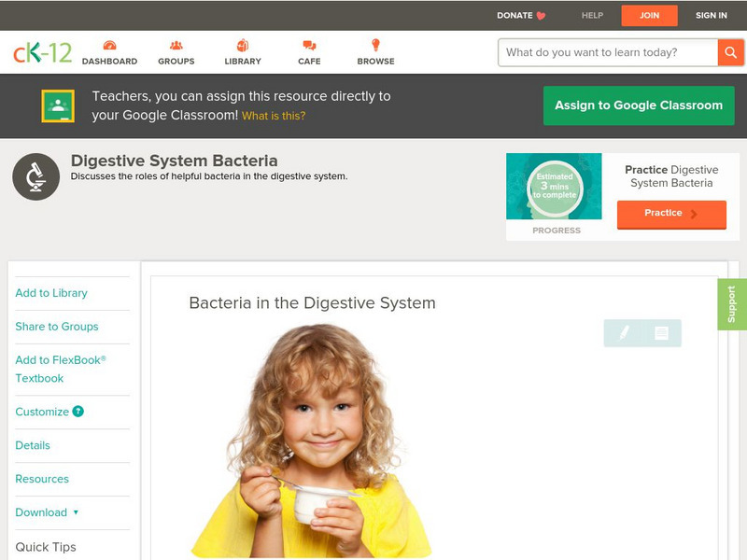Open the Library backpack icon
The width and height of the screenshot is (747, 560).
pyautogui.click(x=243, y=45)
